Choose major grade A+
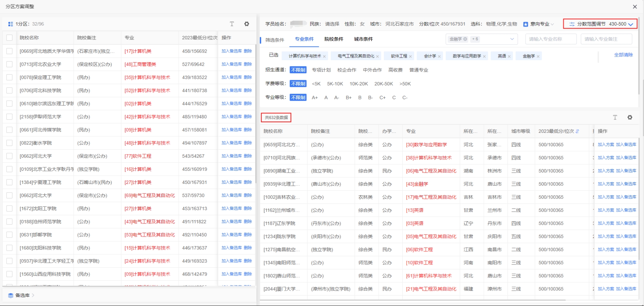This screenshot has width=644, height=306. click(x=315, y=98)
